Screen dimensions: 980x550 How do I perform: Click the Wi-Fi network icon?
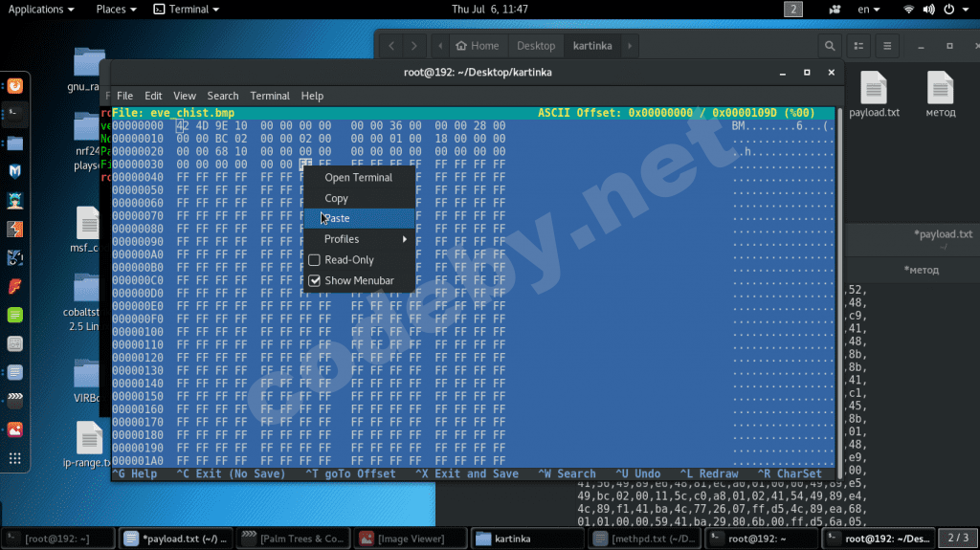coord(909,10)
